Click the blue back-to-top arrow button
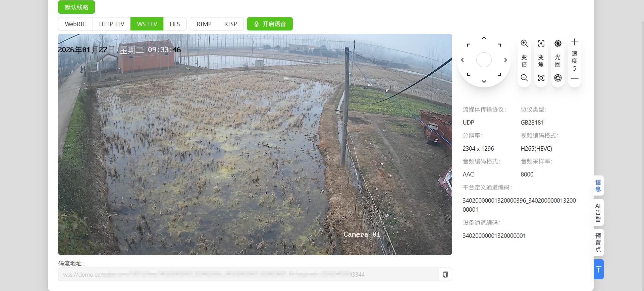Image resolution: width=644 pixels, height=291 pixels. pyautogui.click(x=598, y=269)
